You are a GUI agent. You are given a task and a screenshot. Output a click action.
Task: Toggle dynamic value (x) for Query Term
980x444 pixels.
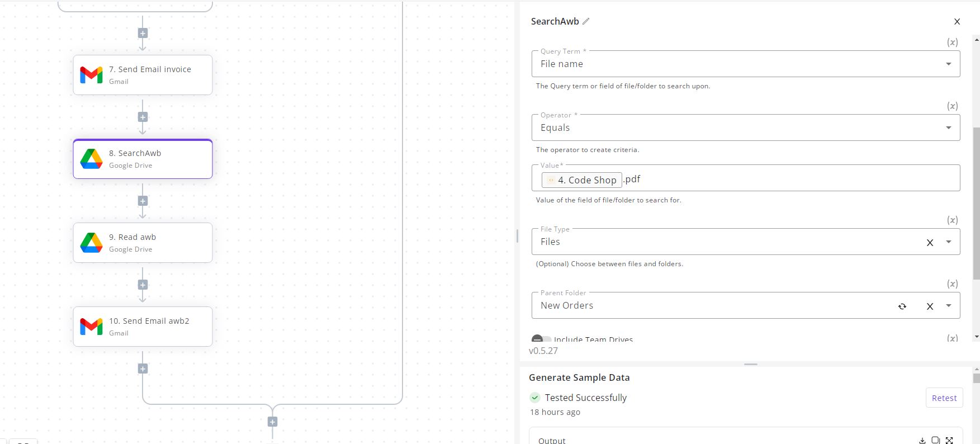952,42
